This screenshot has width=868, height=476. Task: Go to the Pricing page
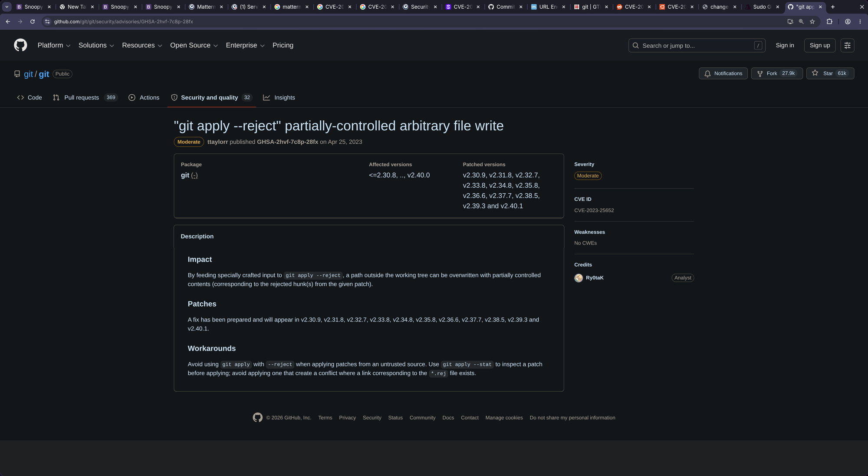283,45
